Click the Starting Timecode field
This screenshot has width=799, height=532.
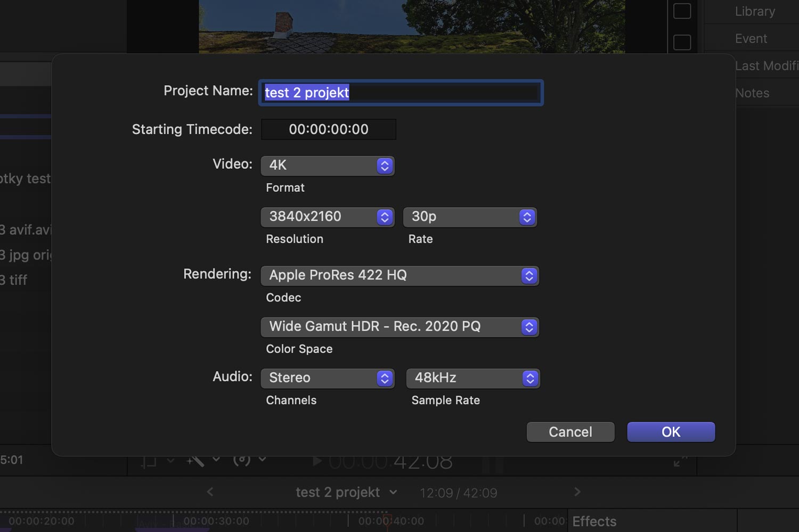[328, 129]
